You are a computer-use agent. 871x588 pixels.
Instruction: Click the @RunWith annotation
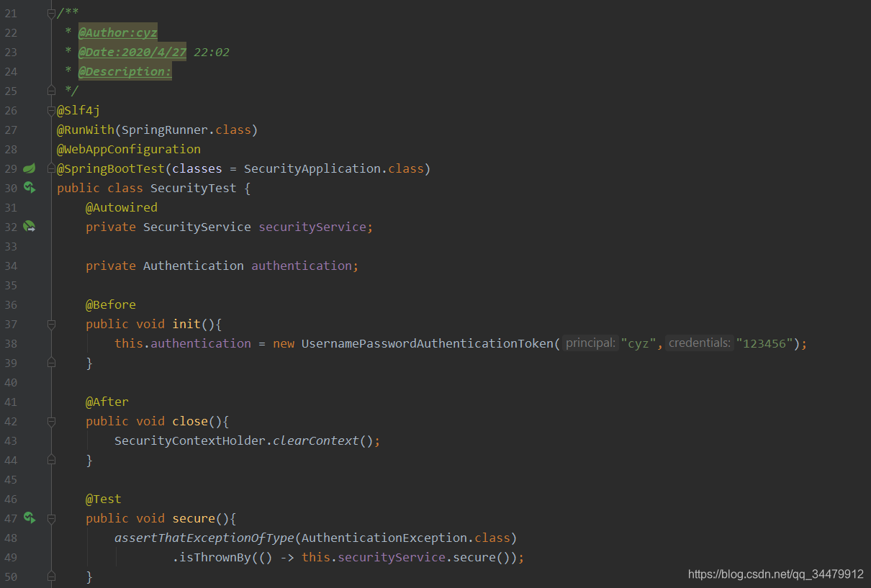tap(86, 130)
